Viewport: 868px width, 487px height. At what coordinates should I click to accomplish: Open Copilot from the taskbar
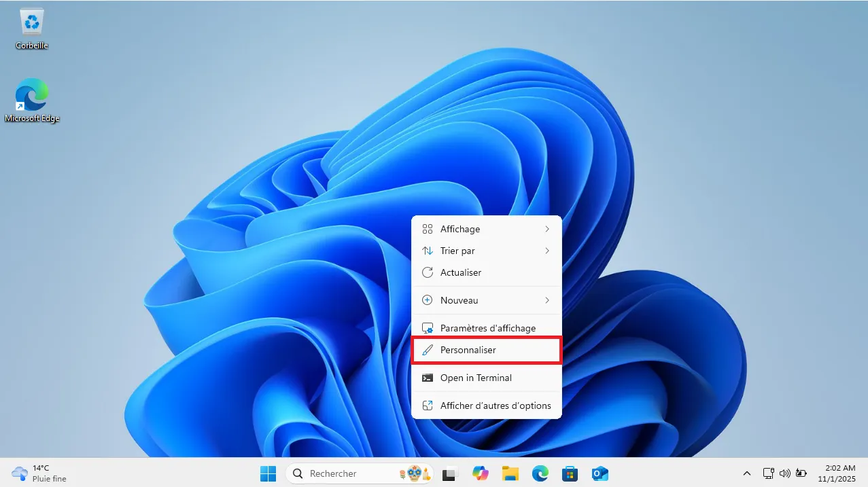481,473
